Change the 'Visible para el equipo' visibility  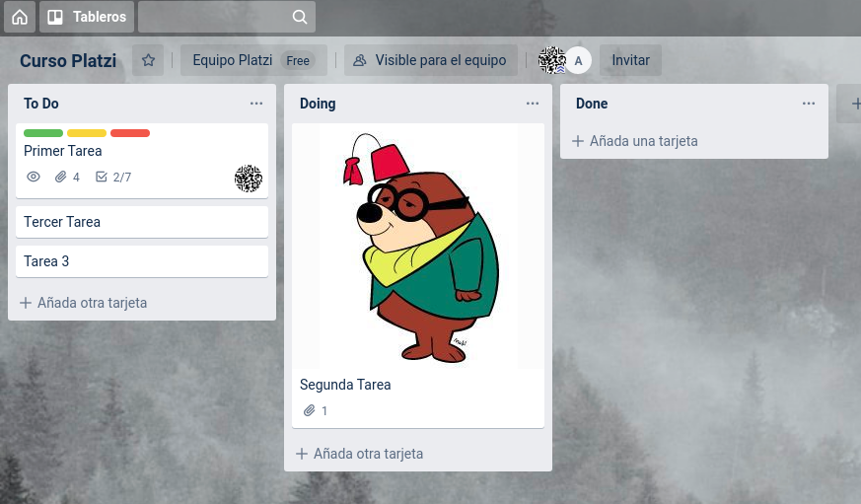tap(431, 60)
